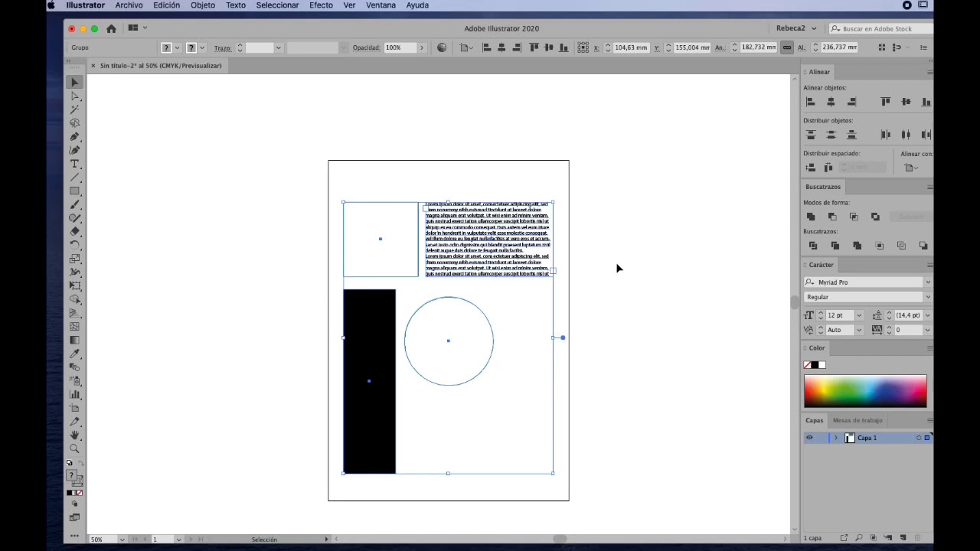980x551 pixels.
Task: Select the Direct Selection tool
Action: pyautogui.click(x=74, y=96)
